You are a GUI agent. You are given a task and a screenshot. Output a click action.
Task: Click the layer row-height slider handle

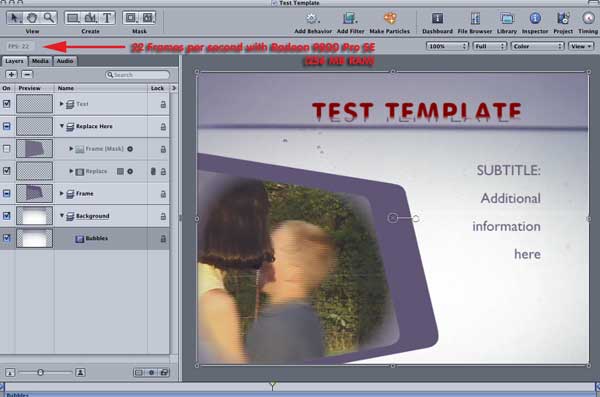40,372
